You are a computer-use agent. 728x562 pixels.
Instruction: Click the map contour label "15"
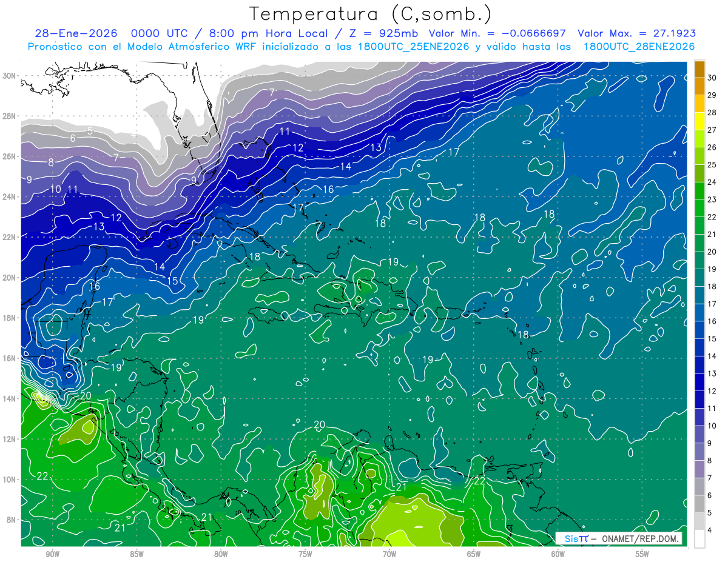click(x=173, y=281)
